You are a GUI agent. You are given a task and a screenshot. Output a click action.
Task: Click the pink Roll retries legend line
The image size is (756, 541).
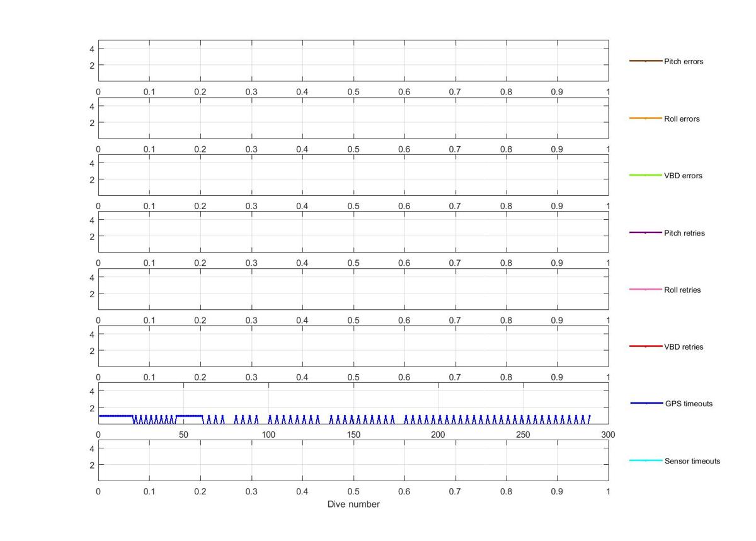646,290
